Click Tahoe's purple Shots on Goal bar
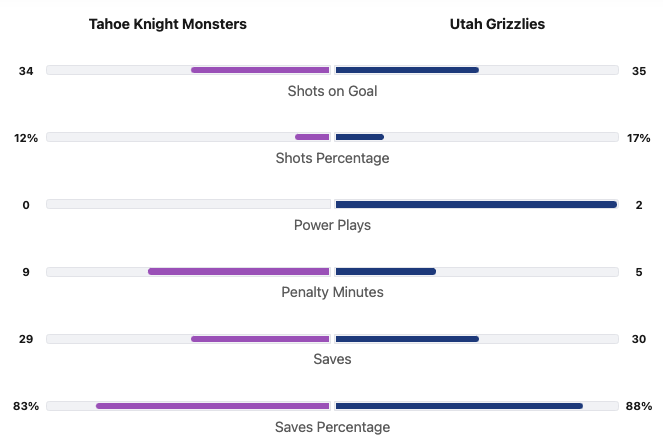 [x=260, y=70]
